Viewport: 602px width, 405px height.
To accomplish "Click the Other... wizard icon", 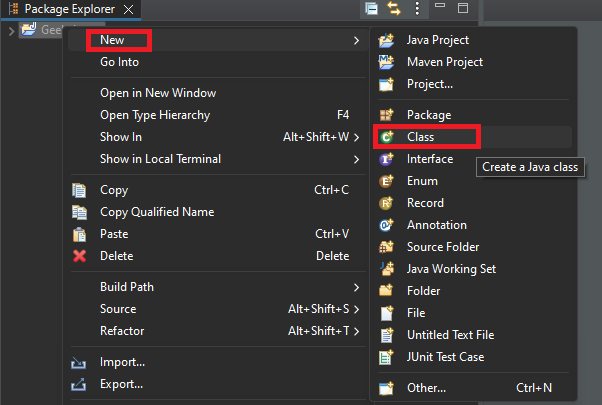I will pyautogui.click(x=386, y=388).
